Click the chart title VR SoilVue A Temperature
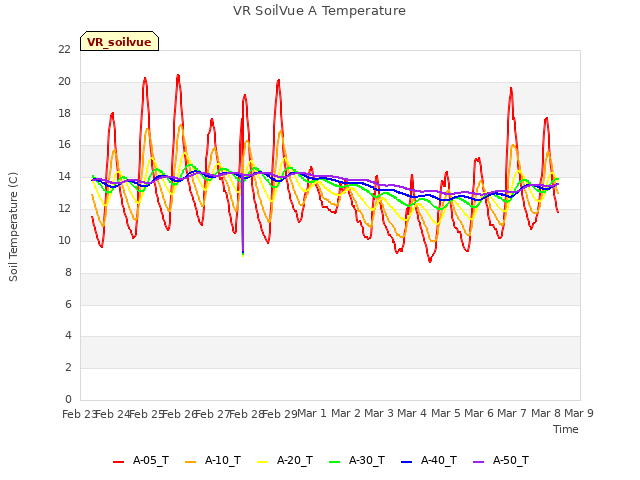 coord(319,11)
